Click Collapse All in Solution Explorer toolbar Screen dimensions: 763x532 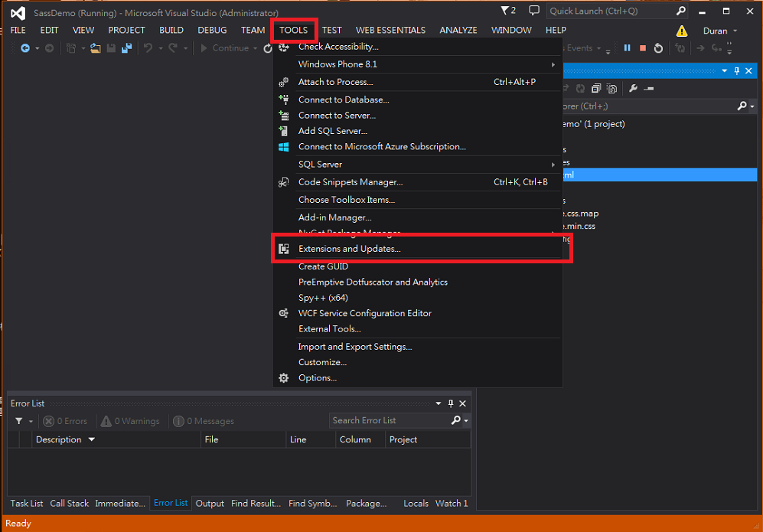pos(596,89)
